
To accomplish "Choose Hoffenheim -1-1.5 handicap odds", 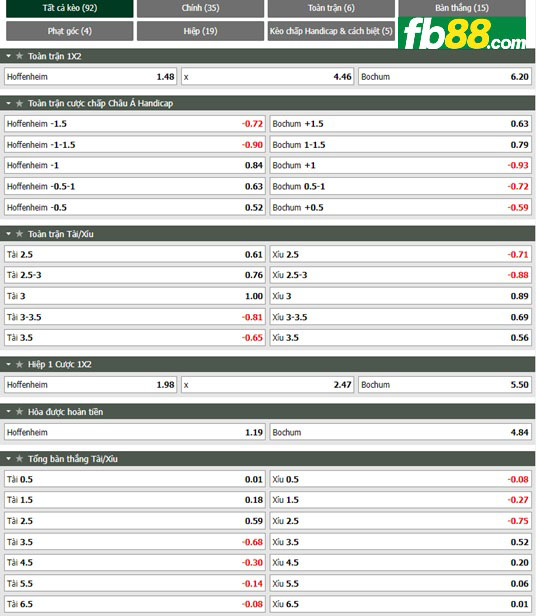I will (135, 145).
